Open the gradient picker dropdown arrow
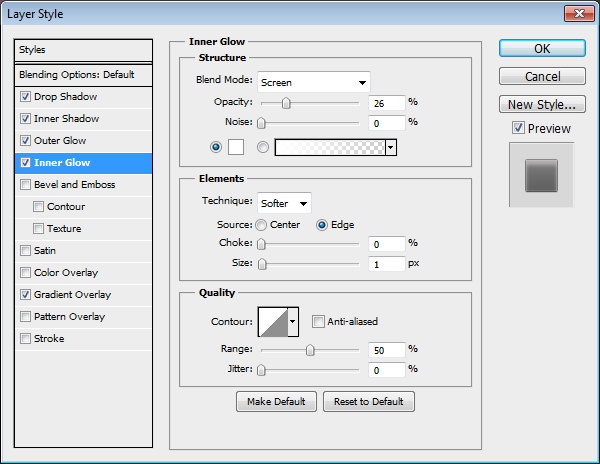Screen dimensions: 600x464 390,147
